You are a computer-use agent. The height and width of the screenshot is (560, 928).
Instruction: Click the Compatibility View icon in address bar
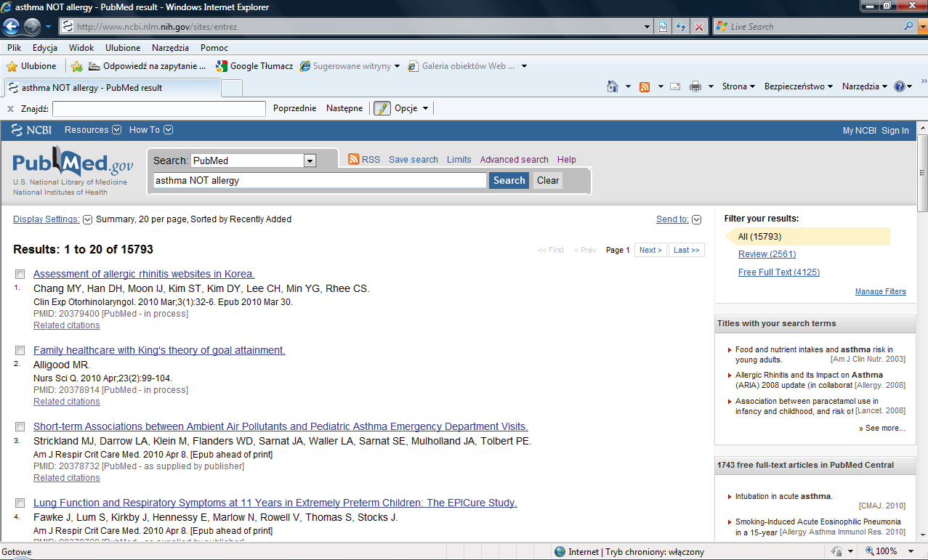663,27
